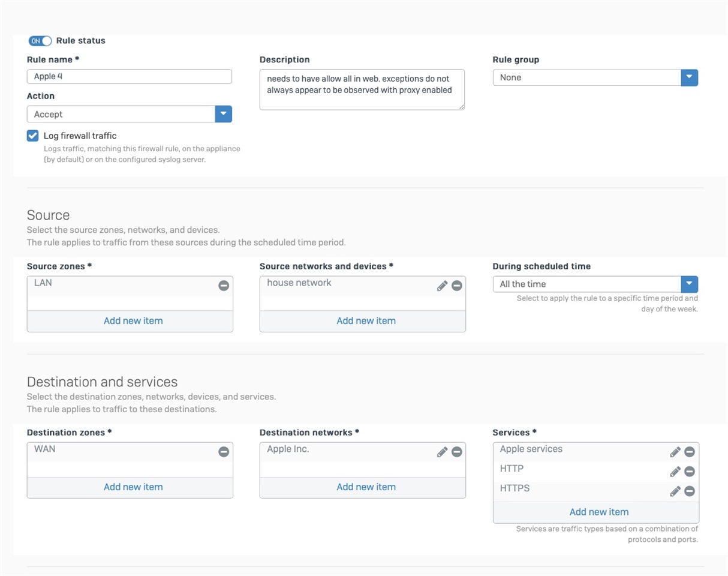Select the LAN source zone text
728x576 pixels.
[x=43, y=283]
